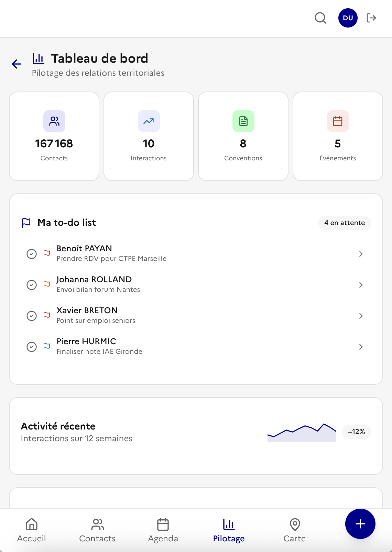This screenshot has width=392, height=552.
Task: Select the Pilotage tab
Action: [229, 530]
